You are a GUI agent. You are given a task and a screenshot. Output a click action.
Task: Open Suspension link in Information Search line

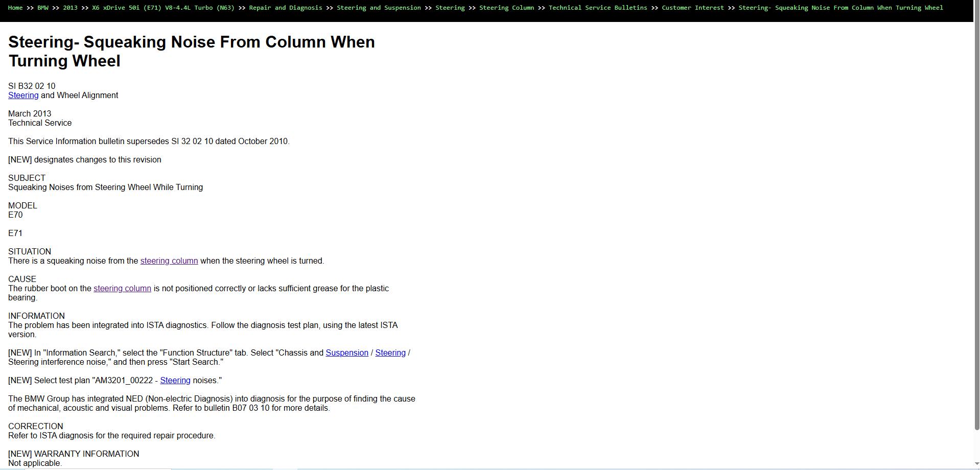[347, 353]
